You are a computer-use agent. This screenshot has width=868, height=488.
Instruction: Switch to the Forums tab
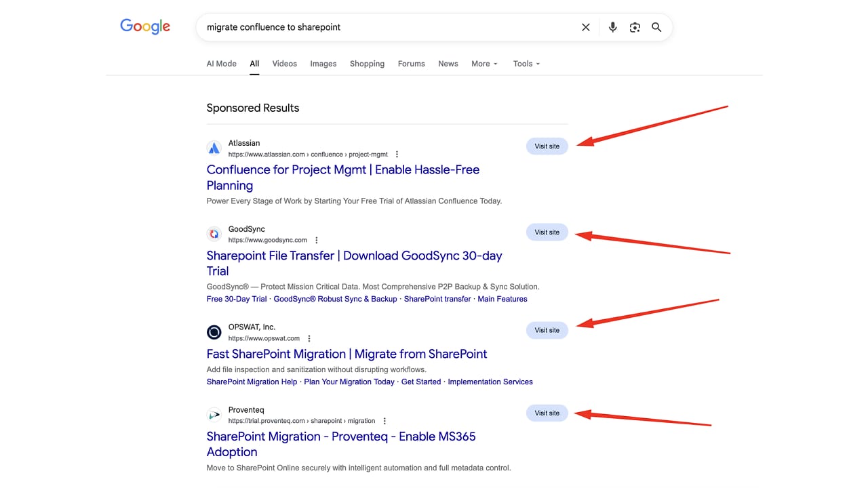412,64
